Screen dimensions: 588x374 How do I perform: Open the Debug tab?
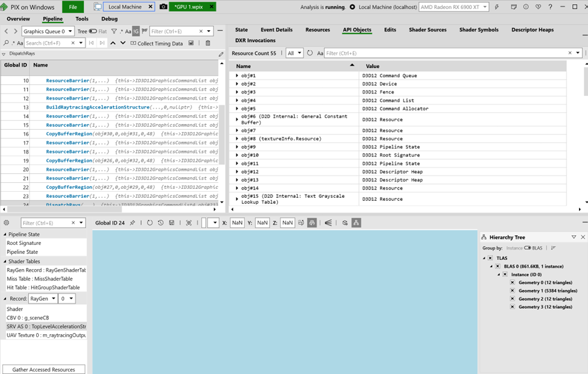(x=109, y=19)
